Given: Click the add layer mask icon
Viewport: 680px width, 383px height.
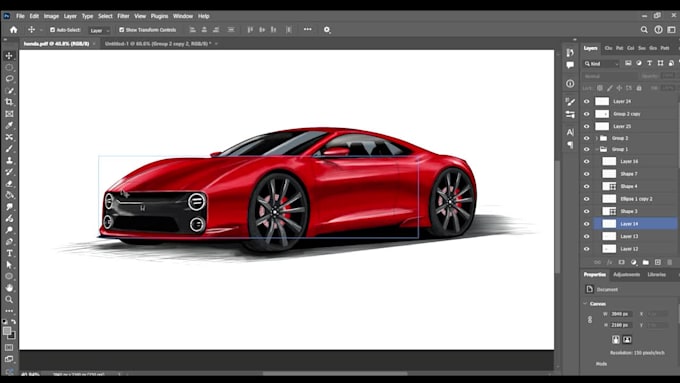Looking at the screenshot, I should coord(621,262).
